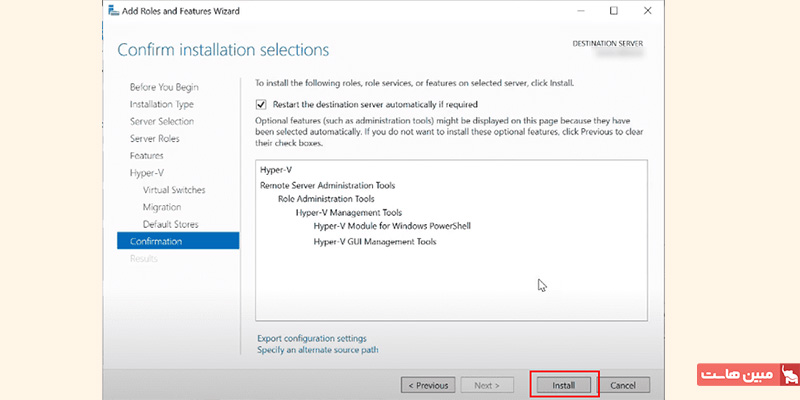800x400 pixels.
Task: Click the Confirm installation selections heading
Action: pyautogui.click(x=223, y=50)
